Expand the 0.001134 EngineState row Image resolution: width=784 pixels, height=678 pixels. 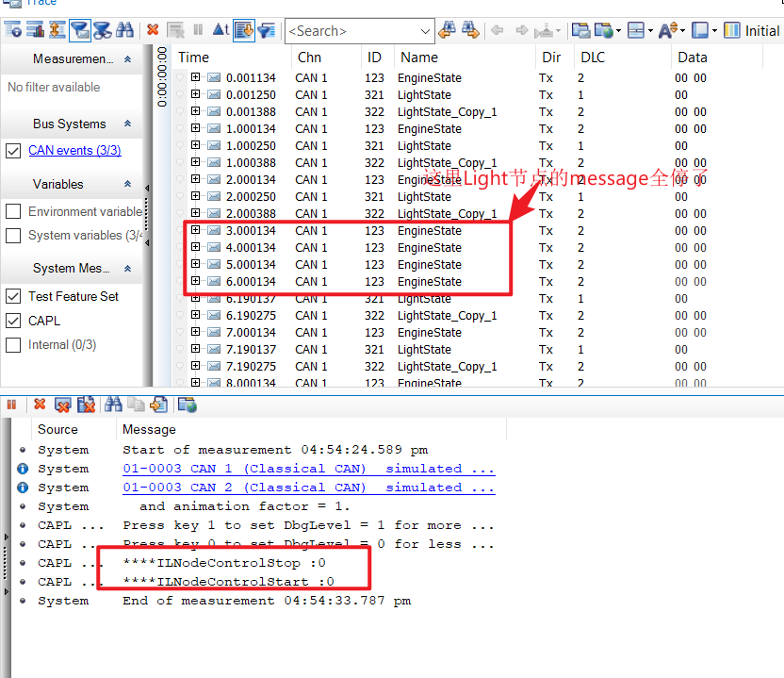pyautogui.click(x=195, y=77)
